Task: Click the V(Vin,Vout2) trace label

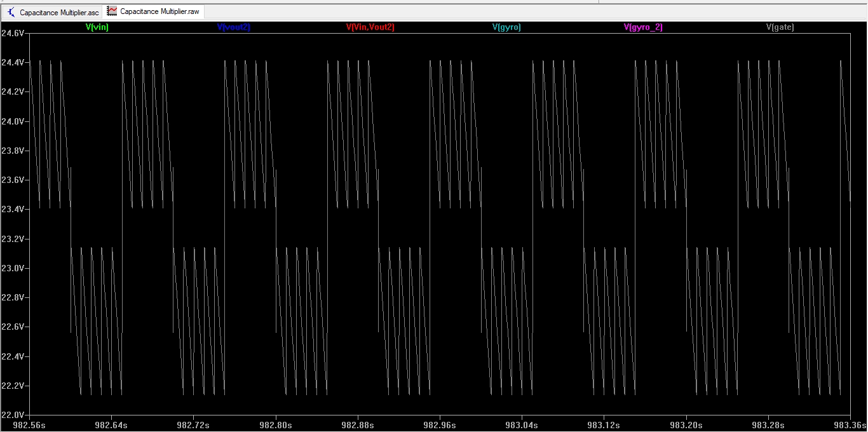Action: pyautogui.click(x=370, y=27)
